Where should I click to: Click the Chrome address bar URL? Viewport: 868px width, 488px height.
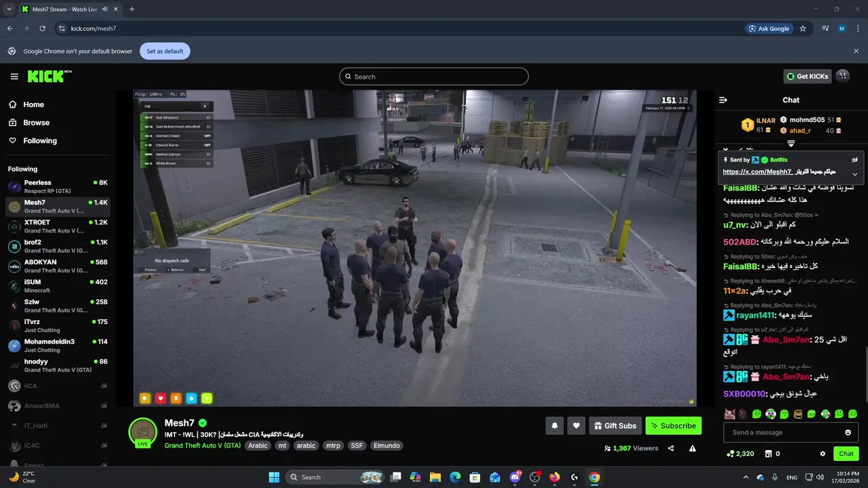tap(94, 28)
